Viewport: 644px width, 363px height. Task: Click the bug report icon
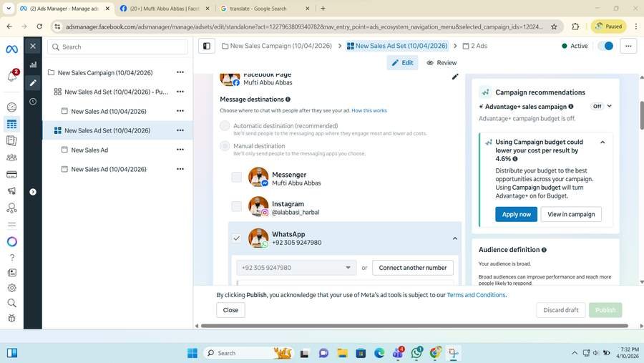[12, 318]
